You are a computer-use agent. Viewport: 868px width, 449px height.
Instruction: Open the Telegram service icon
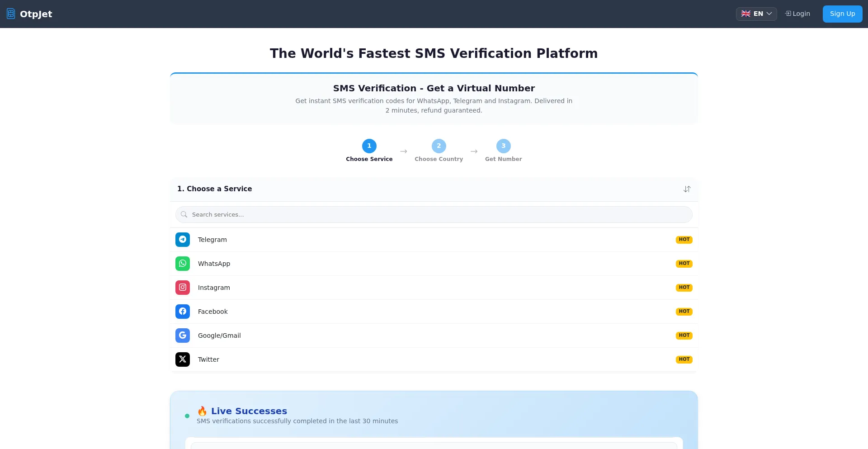pyautogui.click(x=183, y=240)
